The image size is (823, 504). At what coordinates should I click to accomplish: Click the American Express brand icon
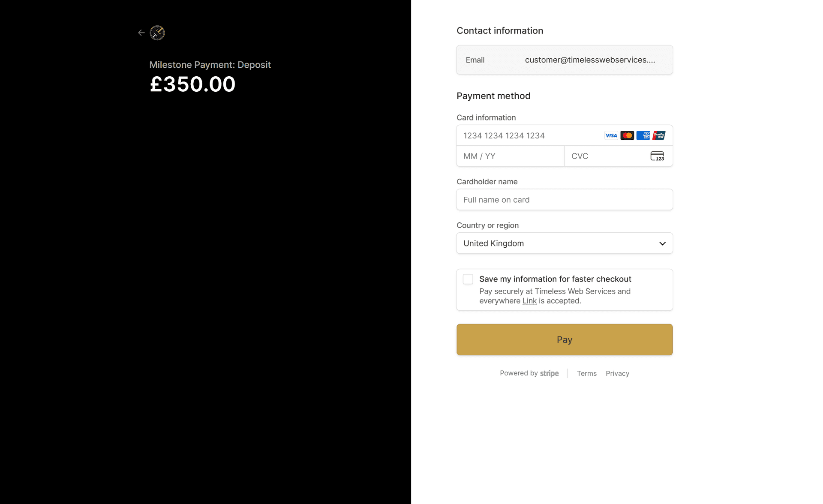click(643, 135)
